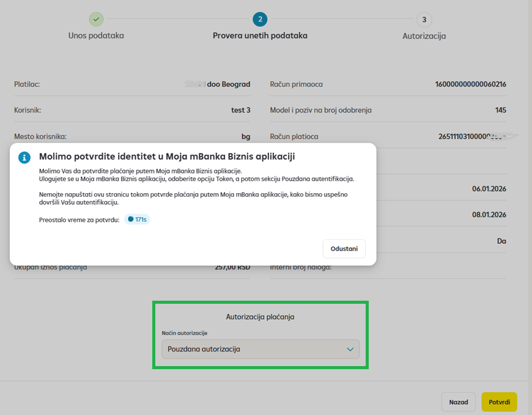Click the Mesto korisnika label

[40, 137]
